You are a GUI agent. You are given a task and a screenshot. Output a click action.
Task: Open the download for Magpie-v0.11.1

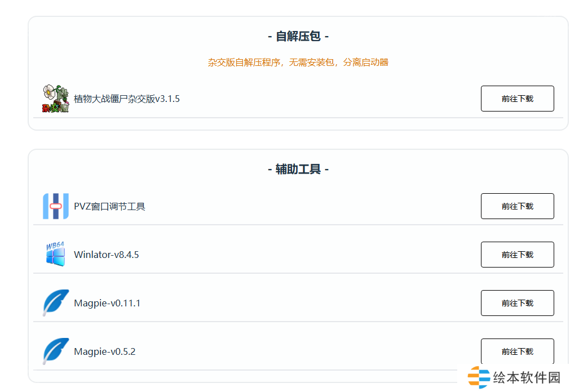517,303
